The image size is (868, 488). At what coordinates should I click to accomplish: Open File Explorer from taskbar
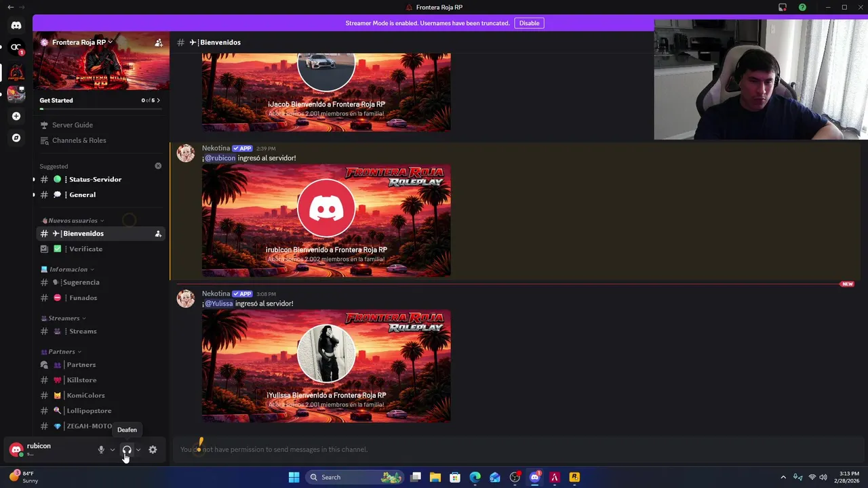435,477
